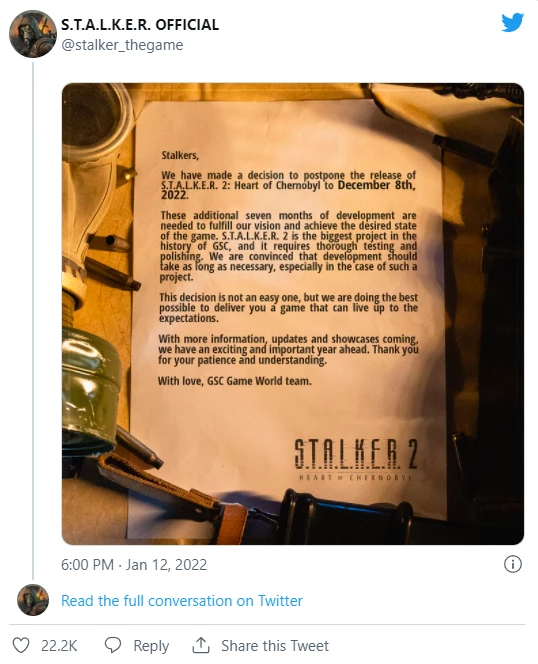Click the Stalkers greeting on the letter

coord(180,155)
